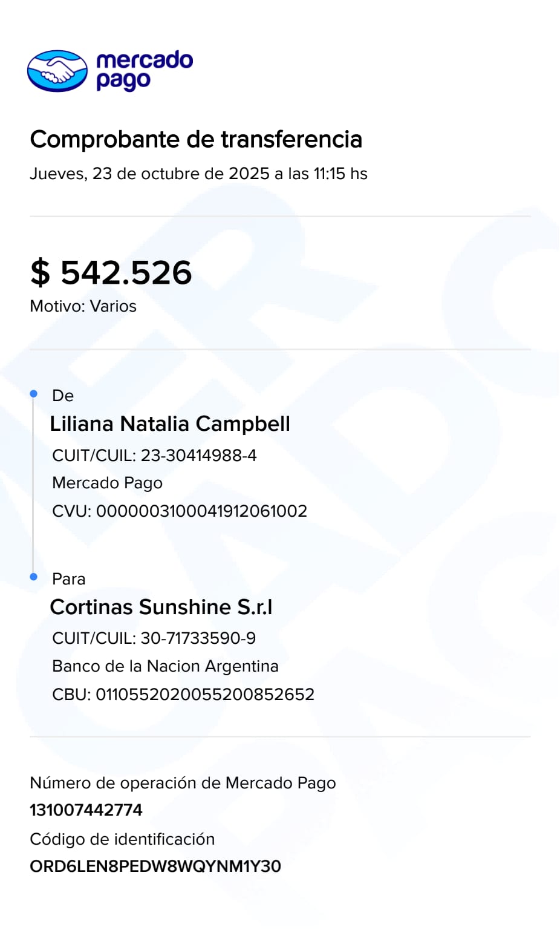Select the Comprobante de transferencia heading
Image resolution: width=560 pixels, height=930 pixels.
[196, 139]
